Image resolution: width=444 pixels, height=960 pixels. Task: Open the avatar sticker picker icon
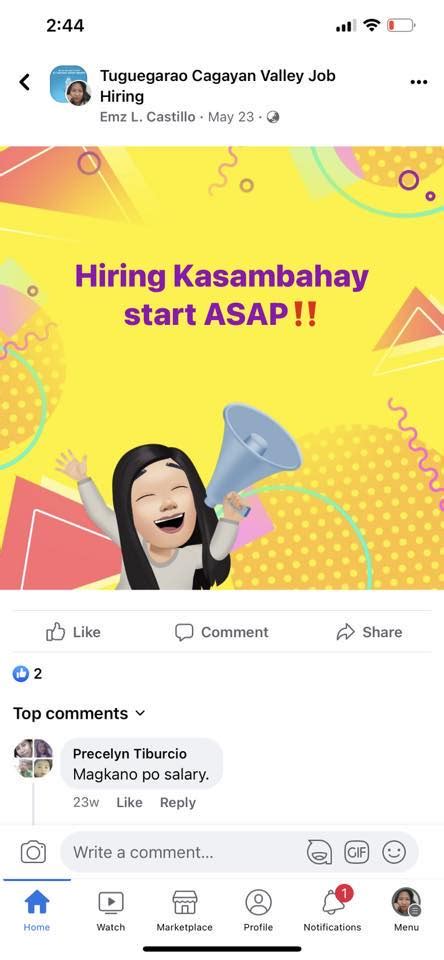pyautogui.click(x=319, y=852)
